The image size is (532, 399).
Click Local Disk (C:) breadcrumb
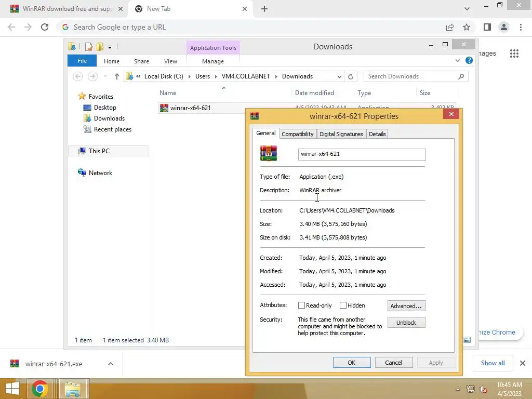pos(164,76)
